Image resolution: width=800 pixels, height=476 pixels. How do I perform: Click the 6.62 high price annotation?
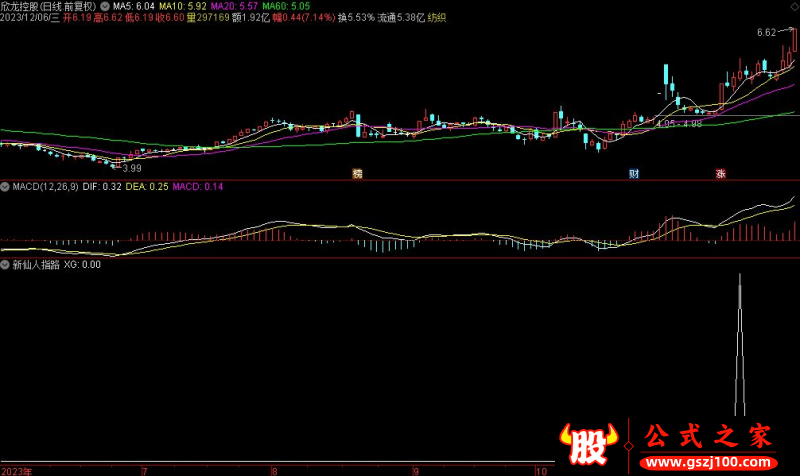[766, 33]
